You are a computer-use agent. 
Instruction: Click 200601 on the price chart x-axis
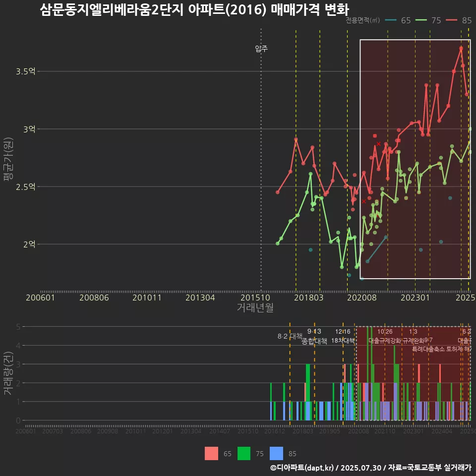(x=40, y=297)
